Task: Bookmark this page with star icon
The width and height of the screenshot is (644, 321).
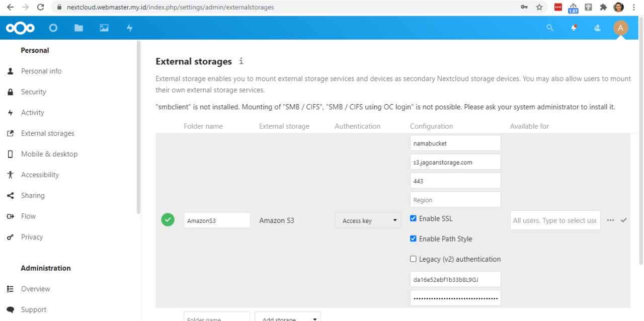Action: (x=539, y=7)
